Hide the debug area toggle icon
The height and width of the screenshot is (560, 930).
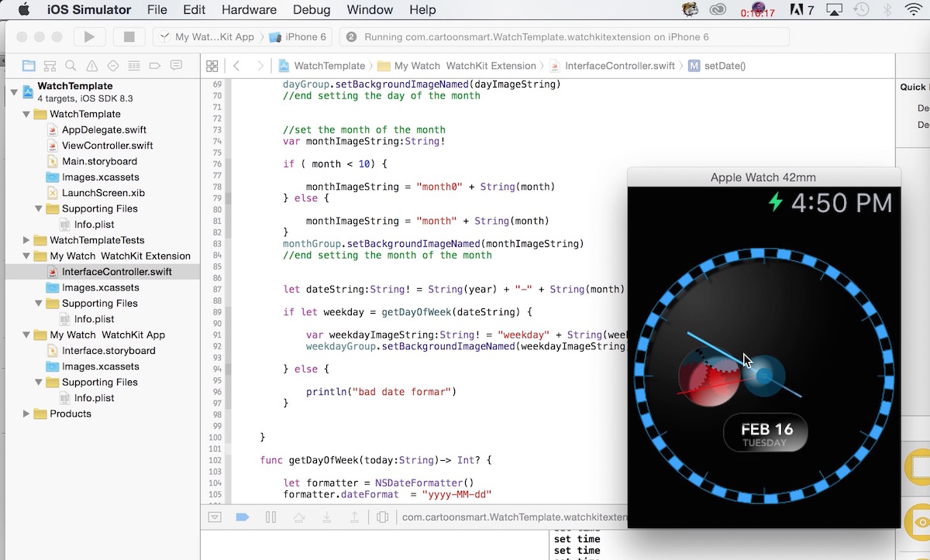coord(215,517)
